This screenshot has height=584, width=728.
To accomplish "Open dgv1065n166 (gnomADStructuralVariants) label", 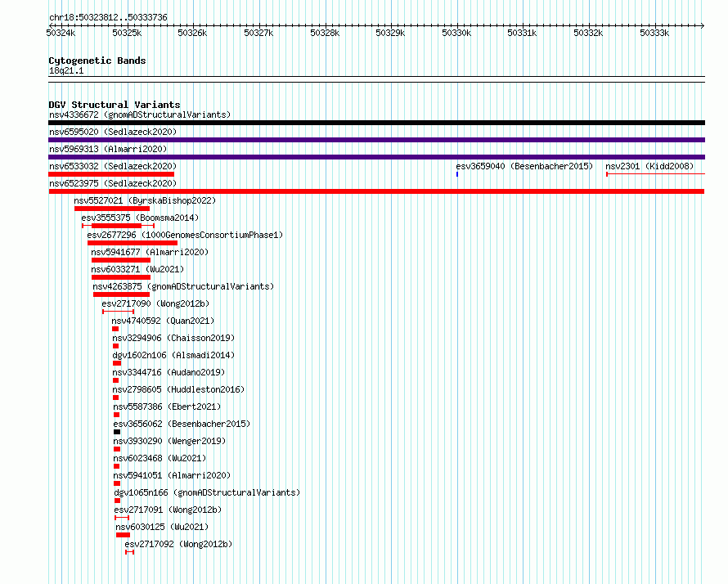I will pos(207,492).
